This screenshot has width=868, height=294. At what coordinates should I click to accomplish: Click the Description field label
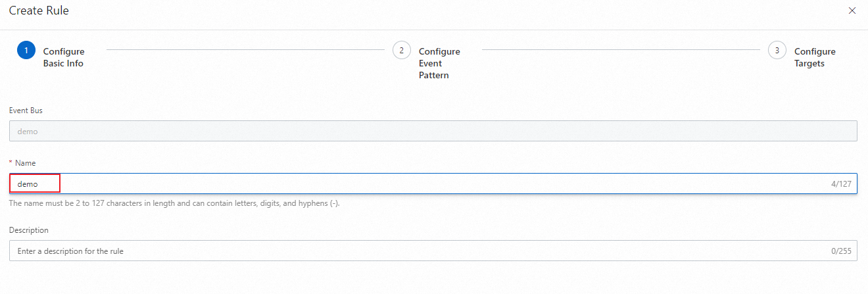(29, 230)
